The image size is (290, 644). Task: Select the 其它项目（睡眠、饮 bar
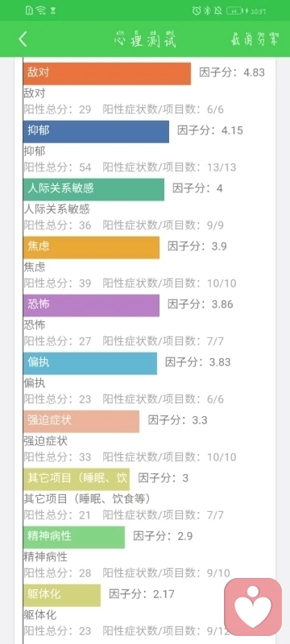(77, 479)
